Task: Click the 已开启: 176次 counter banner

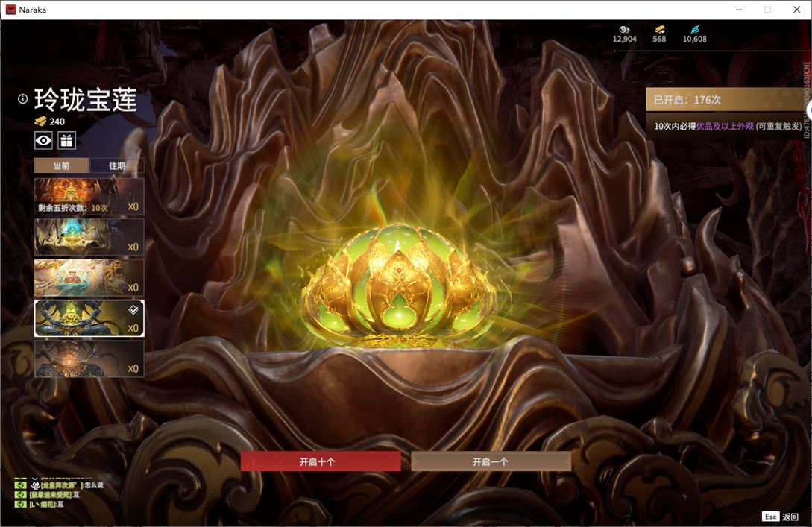Action: pyautogui.click(x=728, y=99)
